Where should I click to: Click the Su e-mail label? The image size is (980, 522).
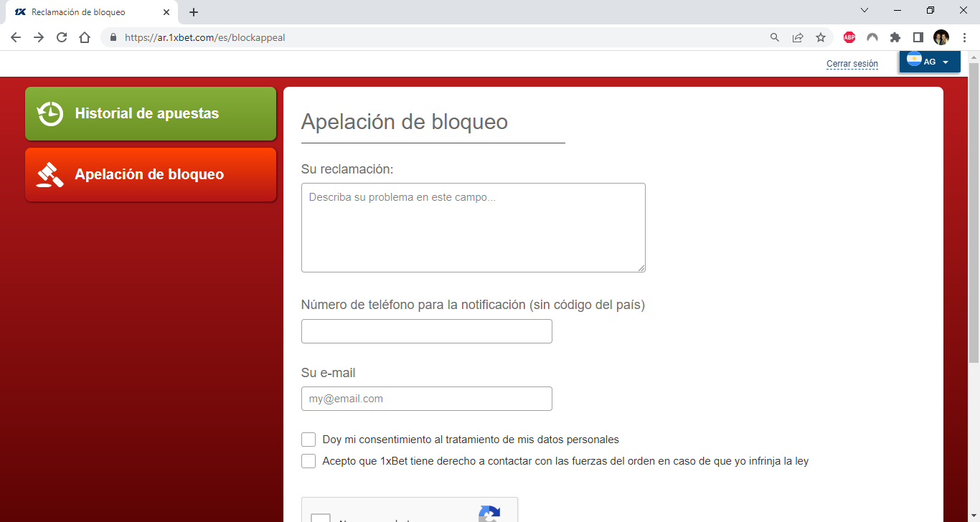tap(329, 373)
